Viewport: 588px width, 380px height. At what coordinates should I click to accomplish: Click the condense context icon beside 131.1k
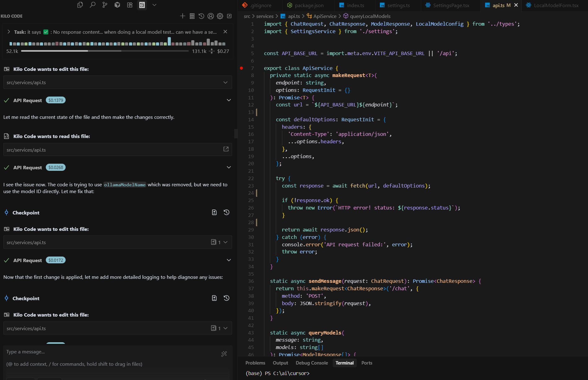pyautogui.click(x=212, y=51)
